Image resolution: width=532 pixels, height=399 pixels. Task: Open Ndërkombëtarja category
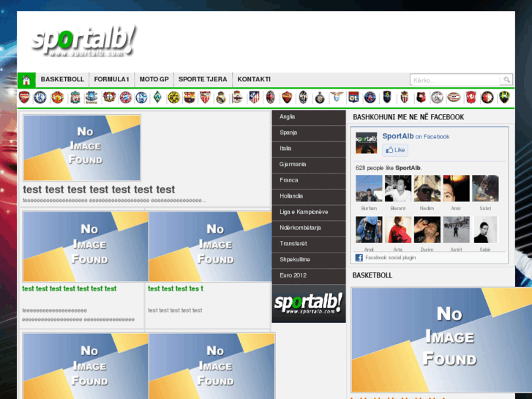coord(309,228)
